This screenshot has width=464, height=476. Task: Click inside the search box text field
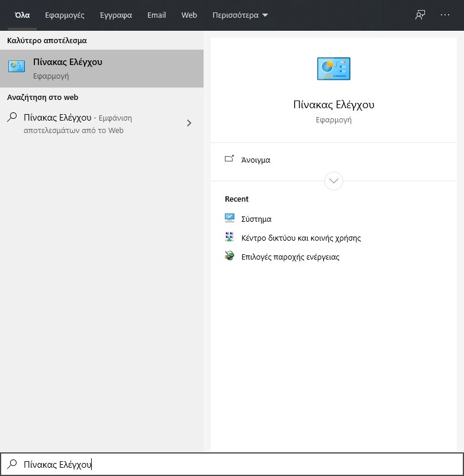[237, 465]
